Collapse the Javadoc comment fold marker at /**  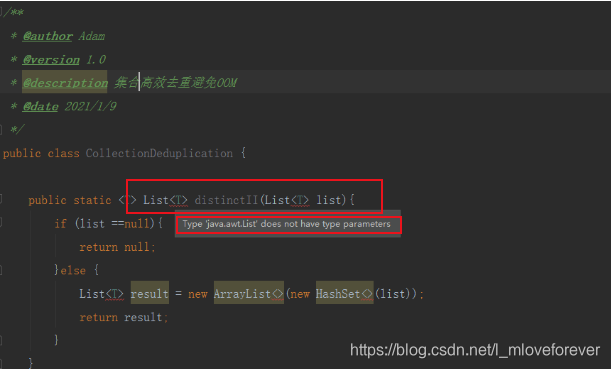coord(2,12)
